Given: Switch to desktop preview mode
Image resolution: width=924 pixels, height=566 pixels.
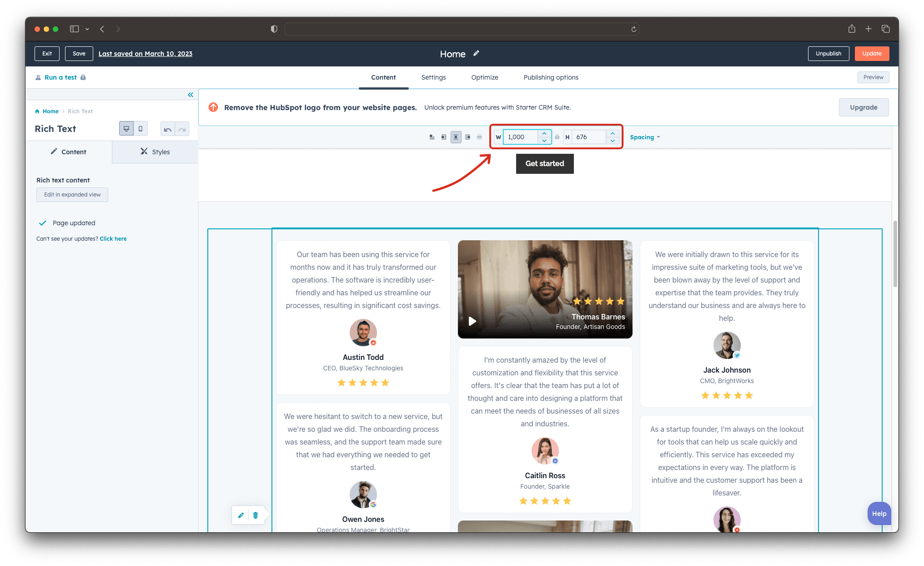Looking at the screenshot, I should click(x=126, y=129).
